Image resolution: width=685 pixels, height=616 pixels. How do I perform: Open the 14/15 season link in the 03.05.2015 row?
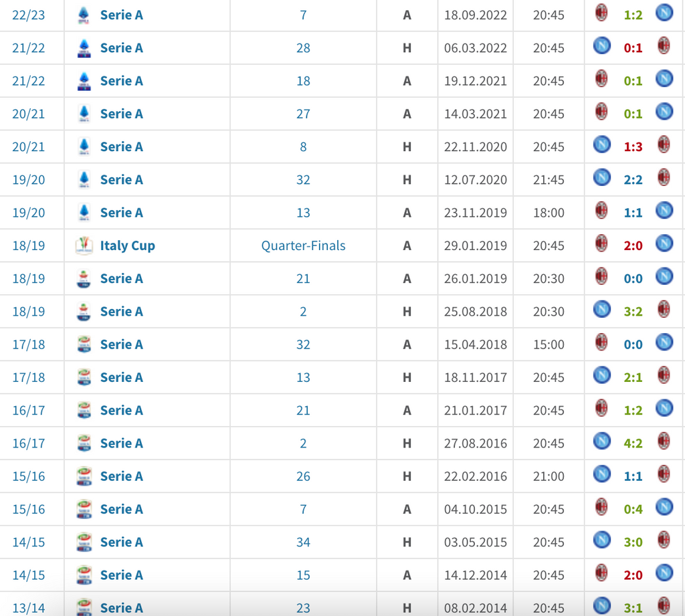28,542
